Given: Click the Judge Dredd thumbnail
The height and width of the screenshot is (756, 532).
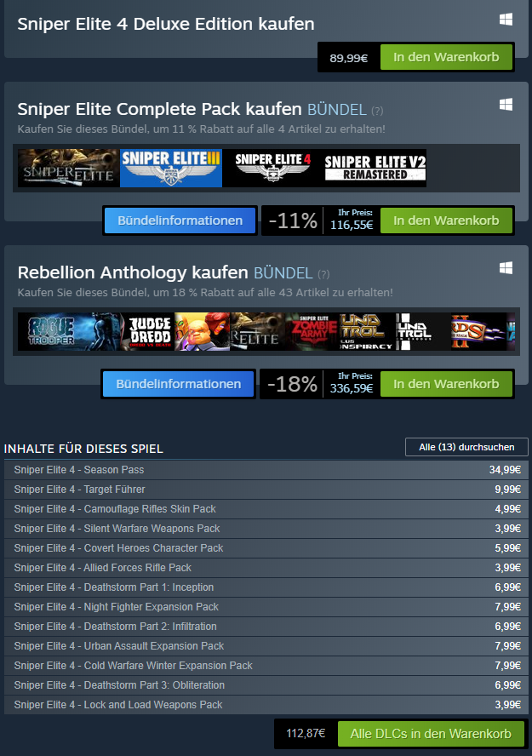Looking at the screenshot, I should pos(147,331).
